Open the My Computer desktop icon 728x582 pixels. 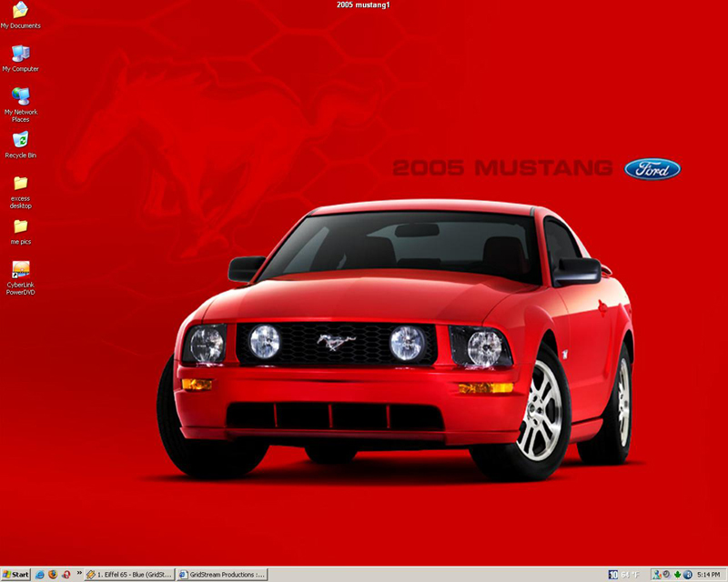coord(20,55)
